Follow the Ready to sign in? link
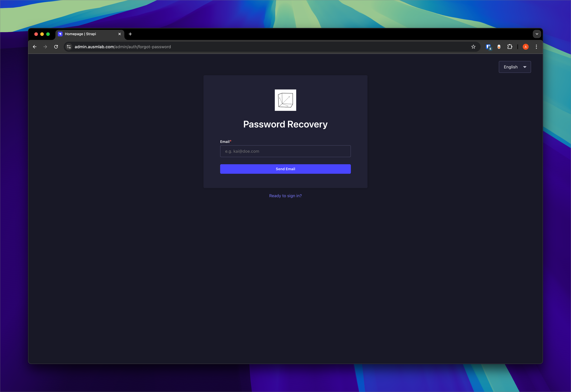Image resolution: width=571 pixels, height=392 pixels. pos(285,196)
